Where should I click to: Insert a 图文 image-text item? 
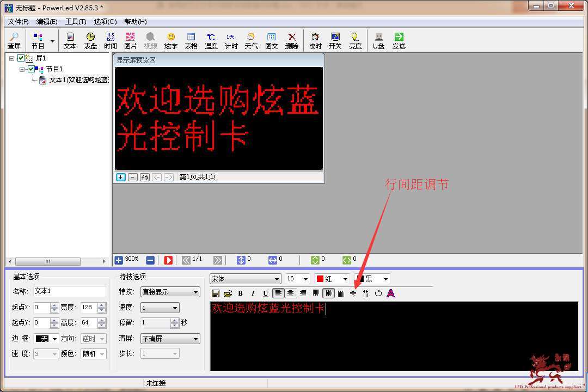tap(272, 41)
